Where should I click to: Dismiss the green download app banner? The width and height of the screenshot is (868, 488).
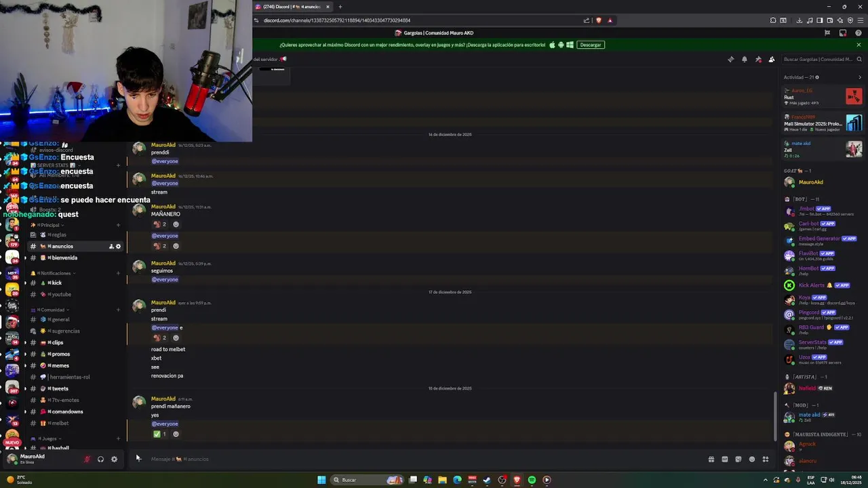(859, 45)
